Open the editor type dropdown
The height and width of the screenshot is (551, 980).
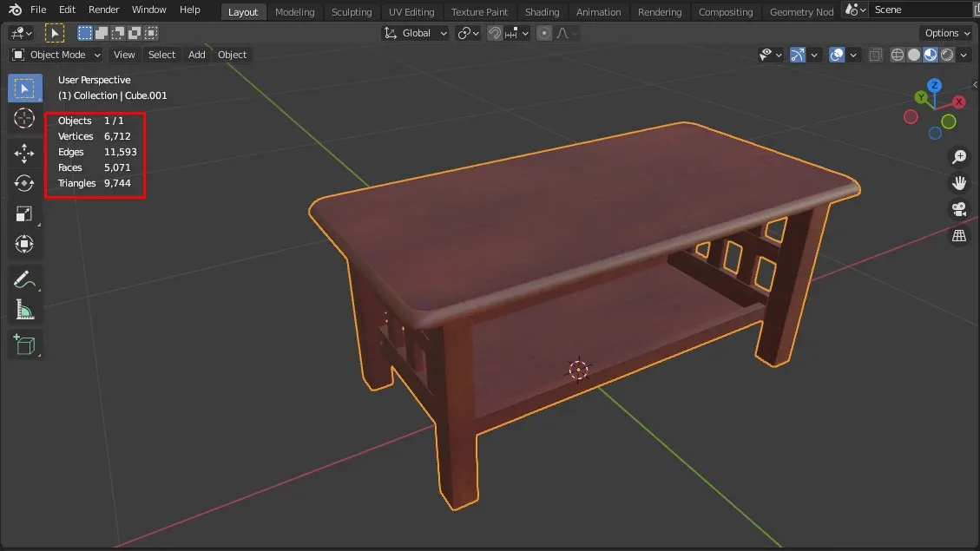(21, 33)
